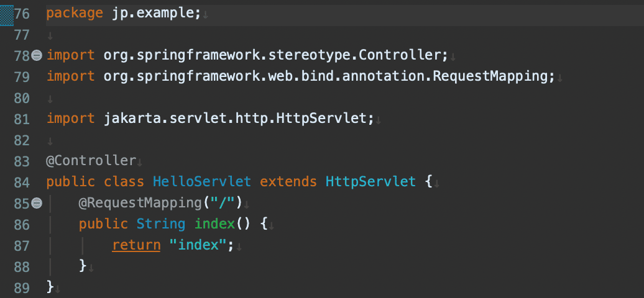This screenshot has width=644, height=298.
Task: Click the String return type on line 86
Action: 160,223
